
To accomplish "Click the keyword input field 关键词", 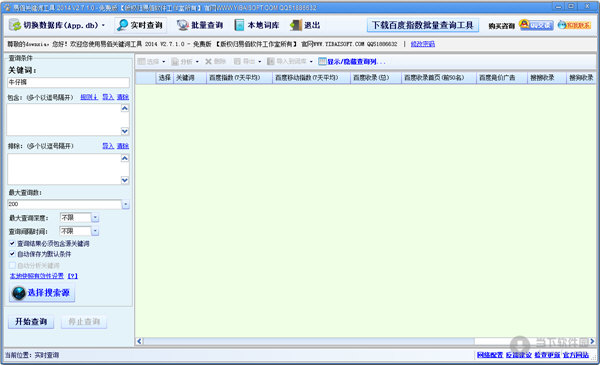I will coord(68,82).
